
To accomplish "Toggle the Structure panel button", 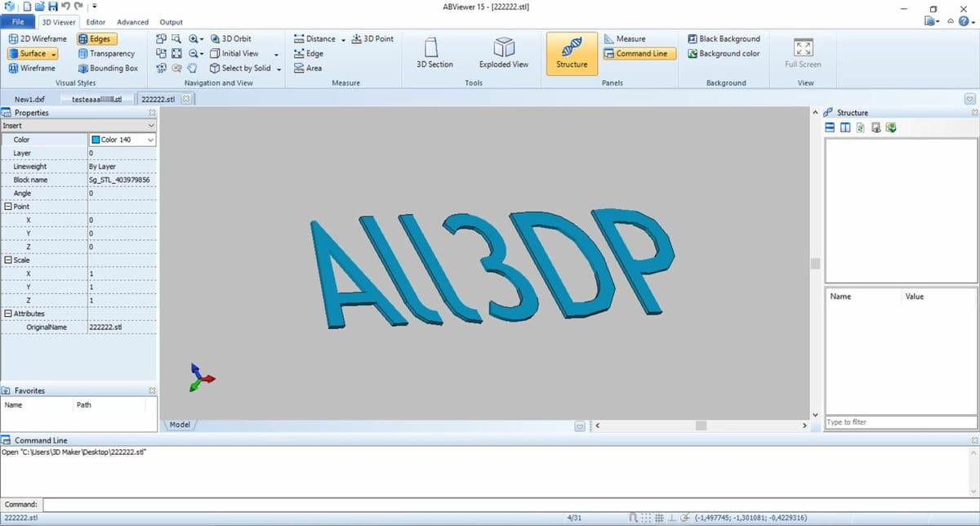I will [x=572, y=53].
